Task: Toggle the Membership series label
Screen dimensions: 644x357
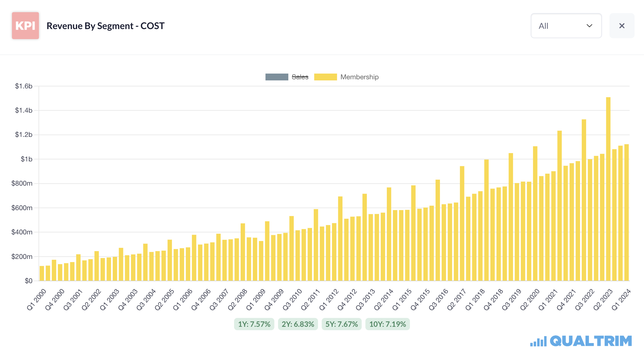Action: pyautogui.click(x=359, y=77)
